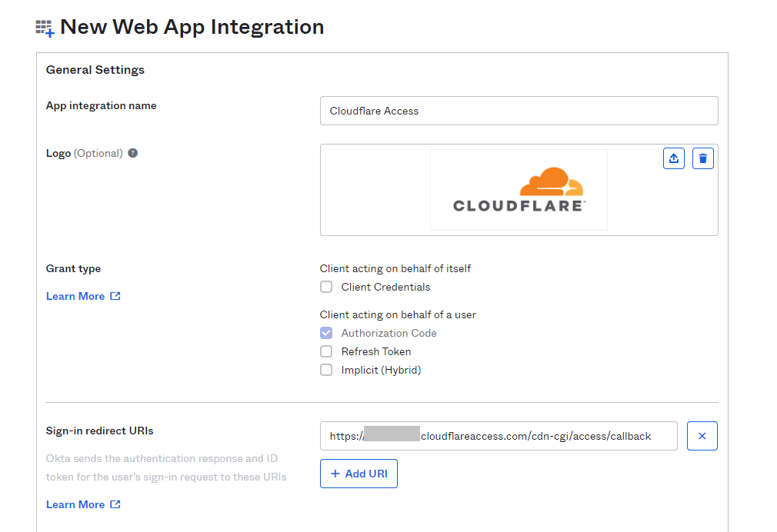
Task: Click the upload logo icon
Action: (673, 158)
